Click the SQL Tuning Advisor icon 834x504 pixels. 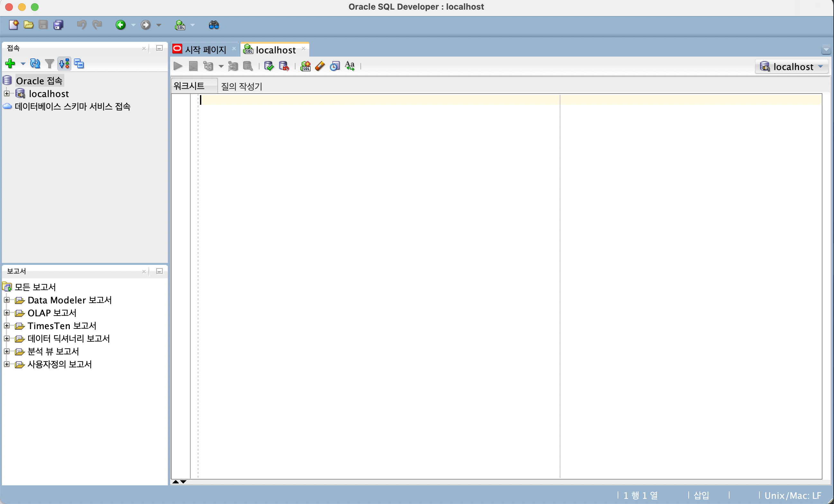point(248,66)
